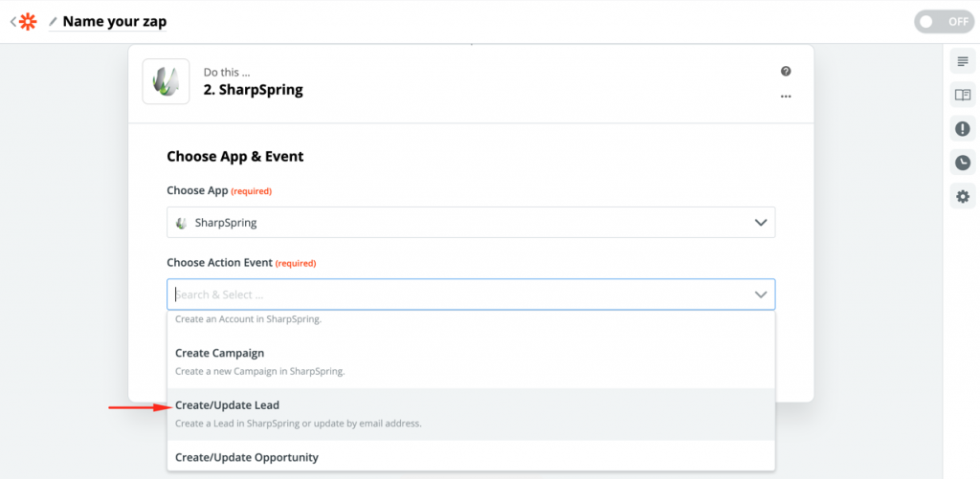
Task: Open zap settings gear icon in sidebar
Action: click(x=962, y=196)
